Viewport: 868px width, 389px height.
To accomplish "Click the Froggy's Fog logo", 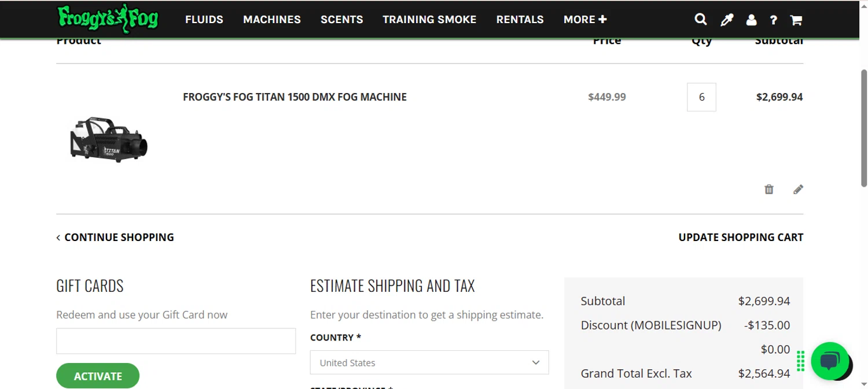I will (x=108, y=18).
